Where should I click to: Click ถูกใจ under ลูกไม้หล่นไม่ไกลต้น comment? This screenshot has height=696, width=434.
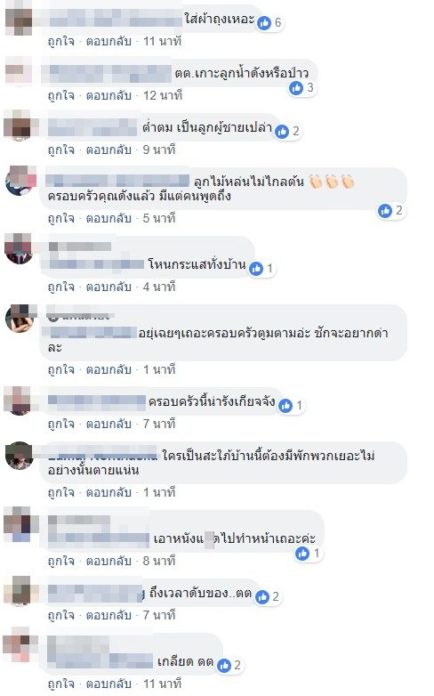point(61,218)
